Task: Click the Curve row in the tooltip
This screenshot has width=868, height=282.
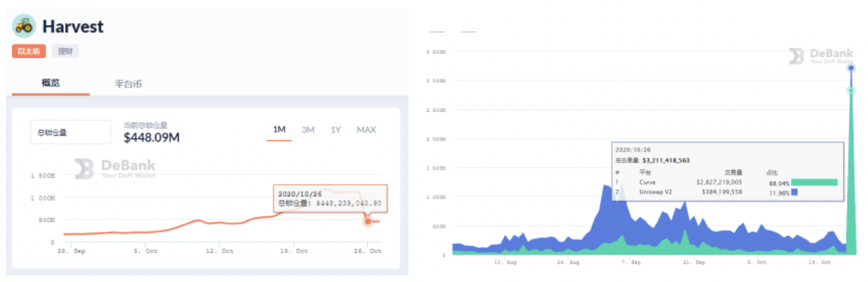Action: click(x=726, y=182)
